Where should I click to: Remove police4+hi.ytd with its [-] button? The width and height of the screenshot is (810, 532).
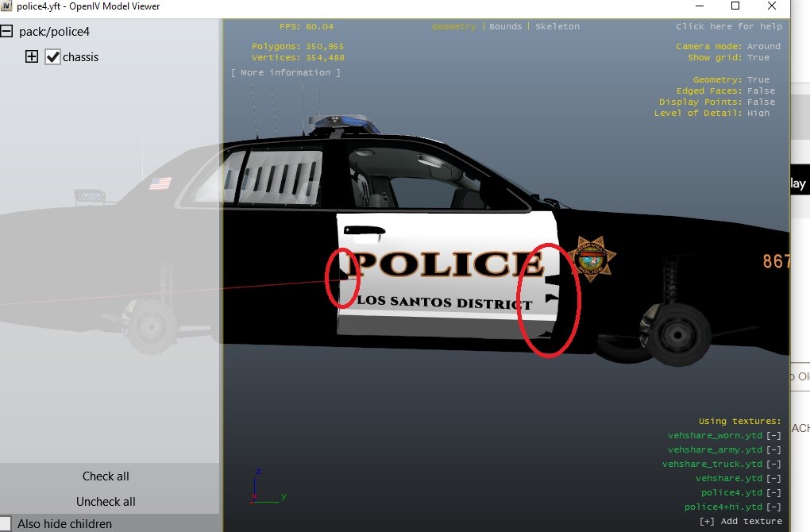(773, 507)
